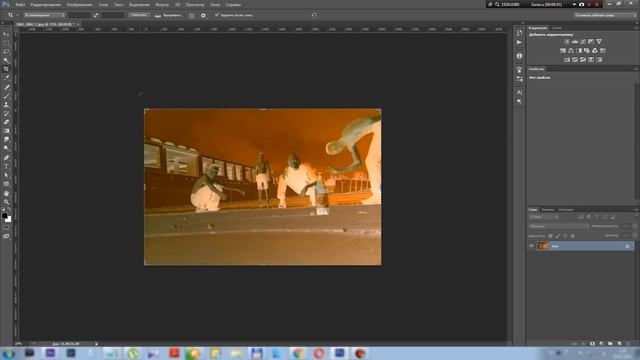Open collapsed History panel icon
This screenshot has height=360, width=640.
coord(519,33)
